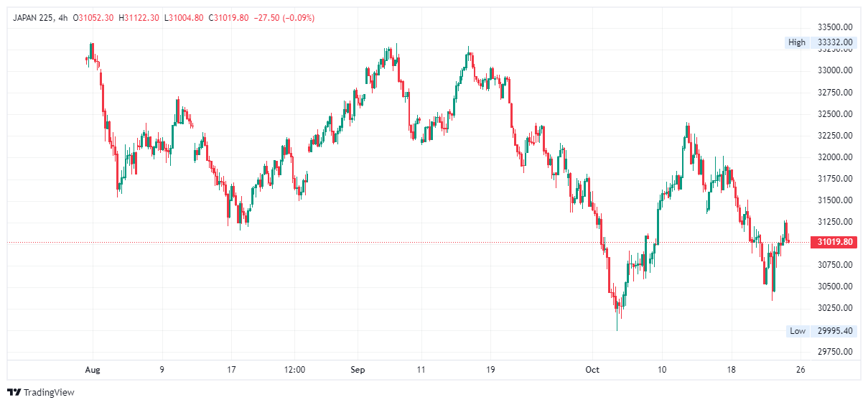Click the 26 date label on time axis

point(801,370)
